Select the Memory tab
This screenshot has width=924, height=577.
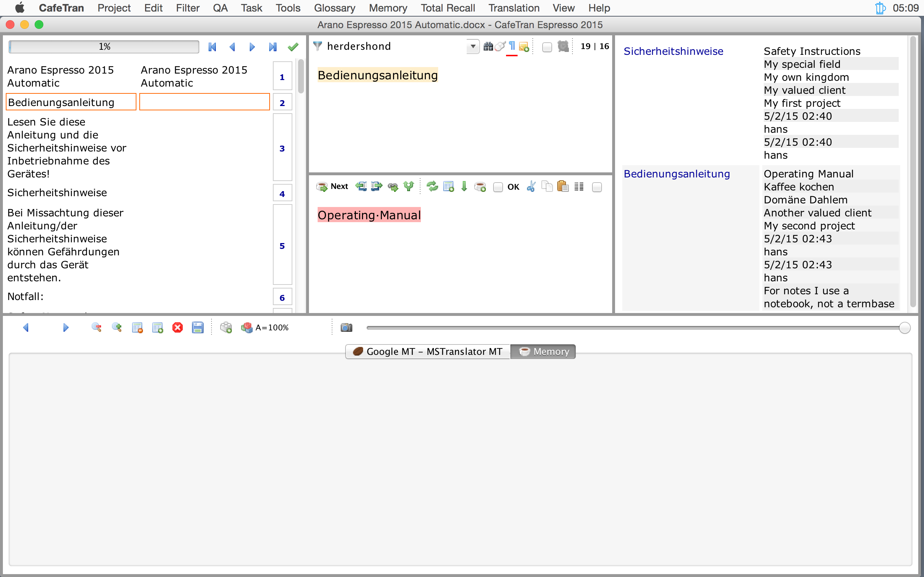point(543,352)
